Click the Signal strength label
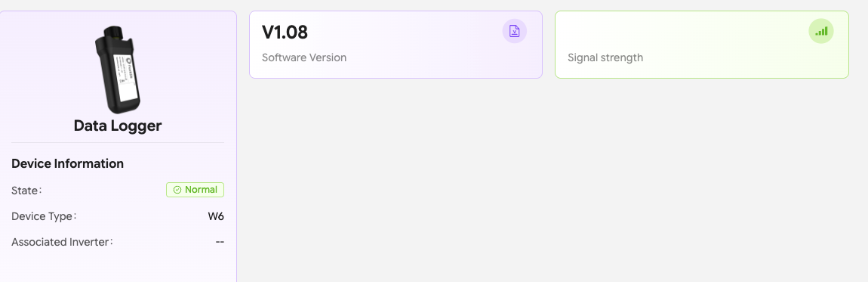 (605, 57)
